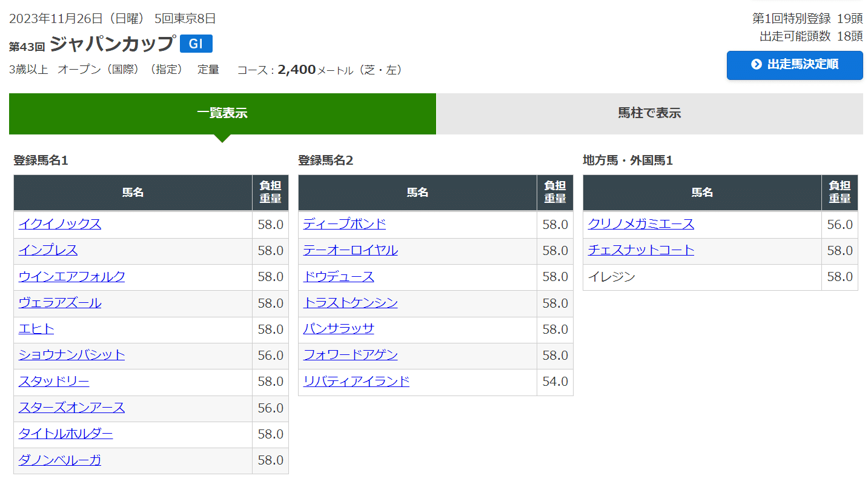868x490 pixels.
Task: Click the 第1回特別登録 19頭 text
Action: click(808, 19)
